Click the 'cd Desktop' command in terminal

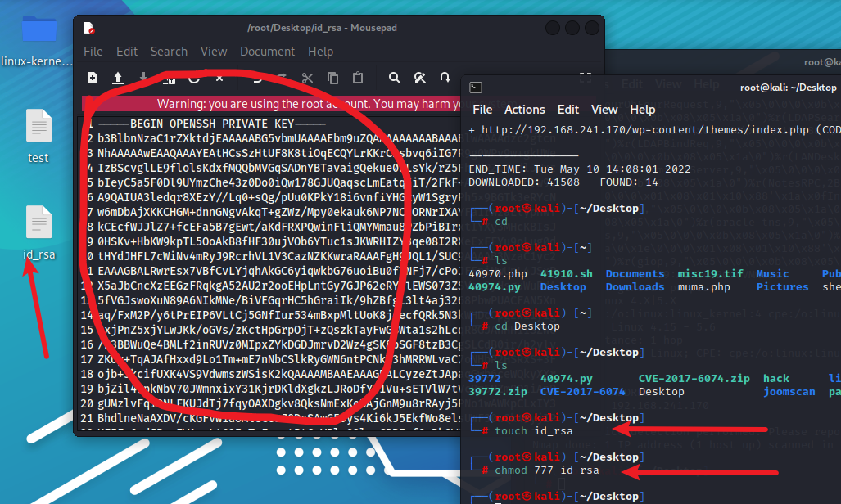(527, 326)
